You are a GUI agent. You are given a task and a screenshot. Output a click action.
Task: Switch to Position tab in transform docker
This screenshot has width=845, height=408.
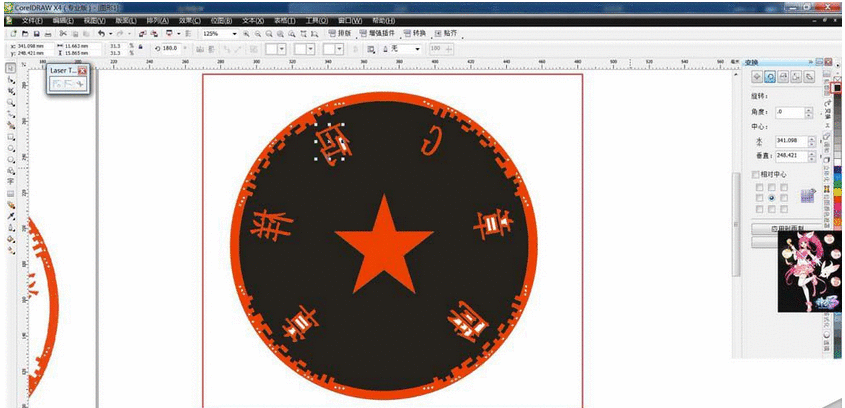tap(757, 77)
